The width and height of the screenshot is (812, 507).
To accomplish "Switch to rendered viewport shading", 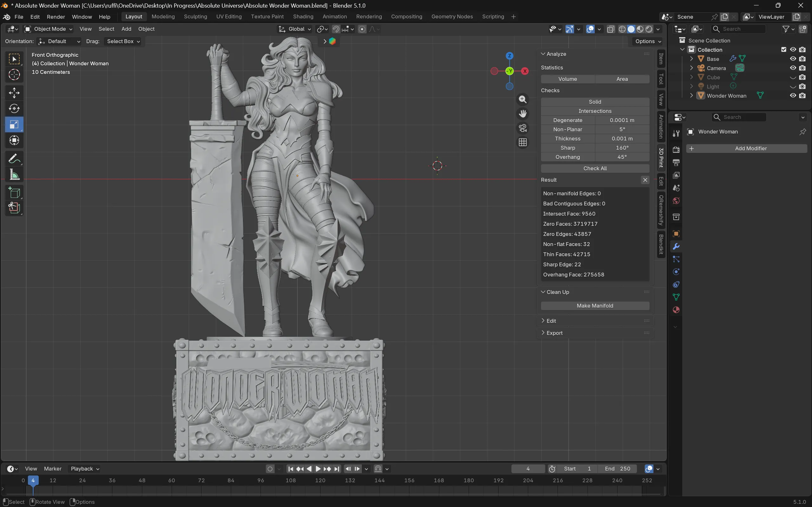I will [x=649, y=29].
